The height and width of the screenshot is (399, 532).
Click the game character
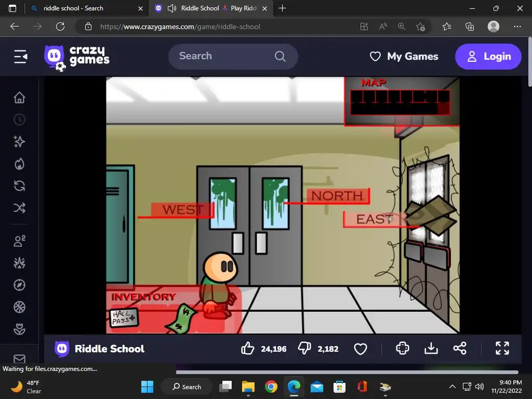tap(220, 285)
